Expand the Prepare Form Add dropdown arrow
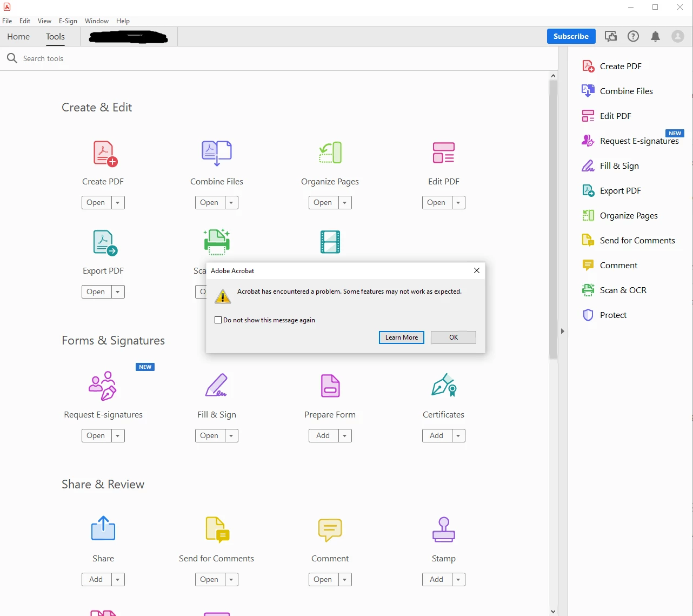693x616 pixels. (345, 435)
